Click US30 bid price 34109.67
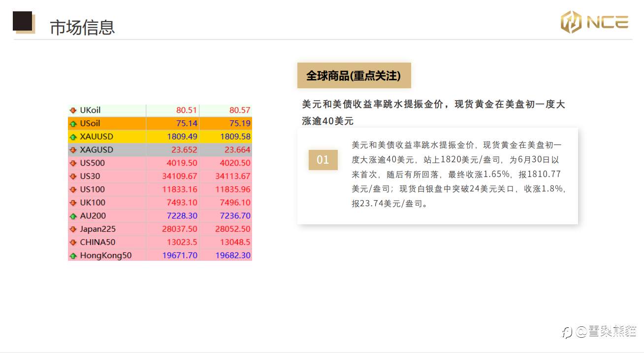Image resolution: width=644 pixels, height=353 pixels. pyautogui.click(x=180, y=176)
